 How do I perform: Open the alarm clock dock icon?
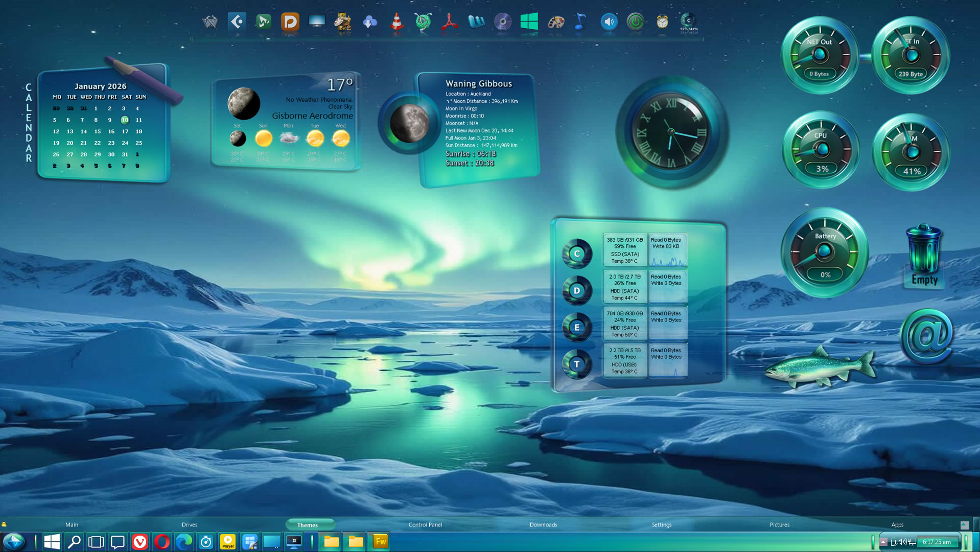click(x=662, y=22)
